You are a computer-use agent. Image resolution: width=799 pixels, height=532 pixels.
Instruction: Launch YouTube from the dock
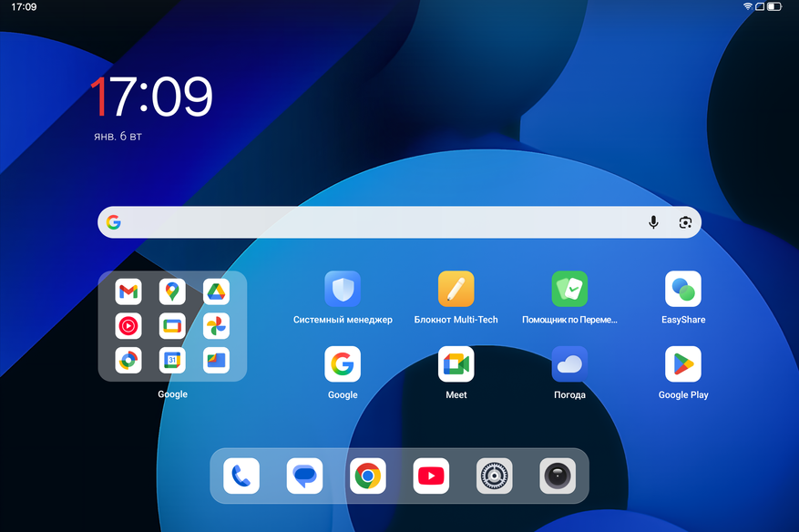431,476
